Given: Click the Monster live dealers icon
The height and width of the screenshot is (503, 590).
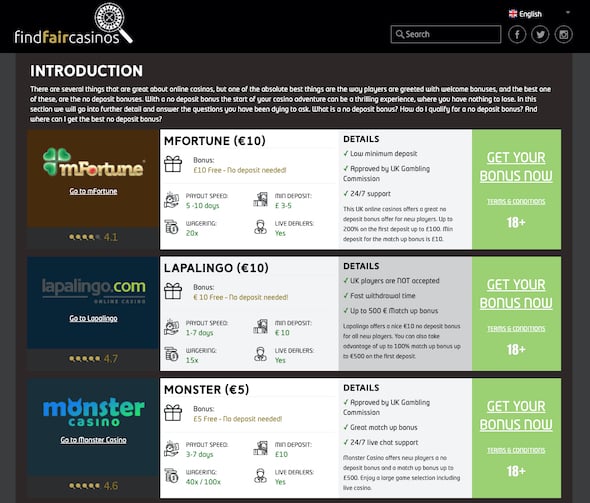Looking at the screenshot, I should tap(260, 476).
